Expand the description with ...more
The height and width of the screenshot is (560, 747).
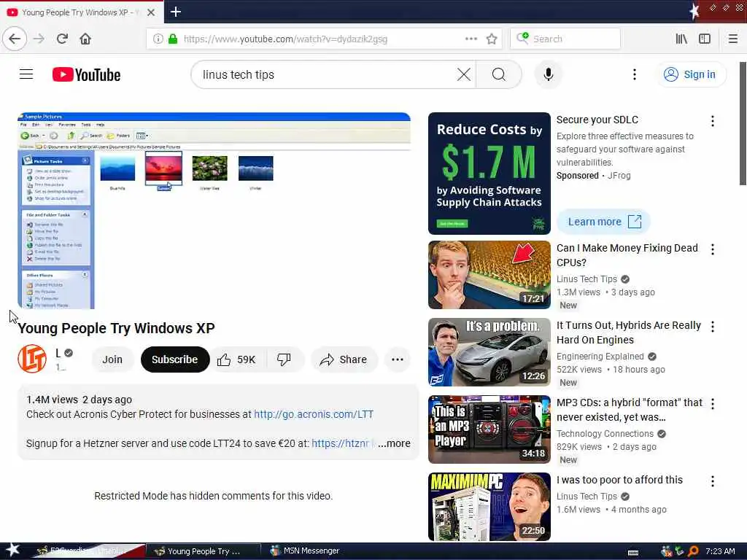394,443
